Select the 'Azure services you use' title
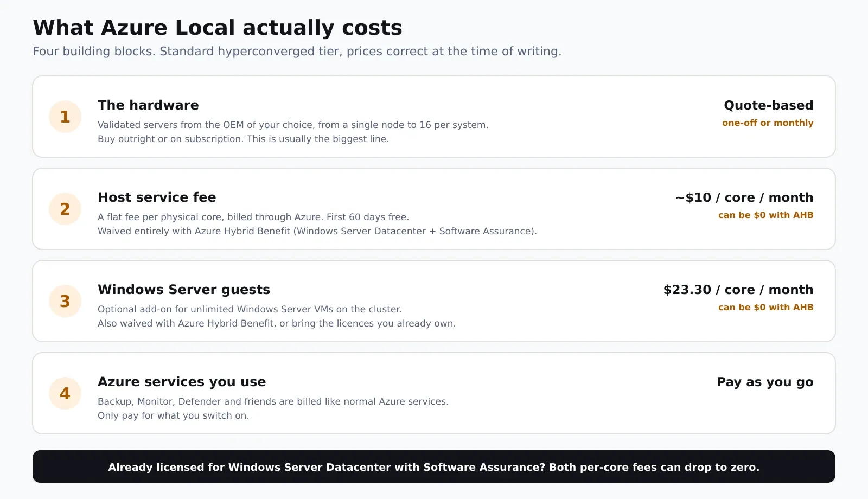The image size is (868, 499). point(182,382)
